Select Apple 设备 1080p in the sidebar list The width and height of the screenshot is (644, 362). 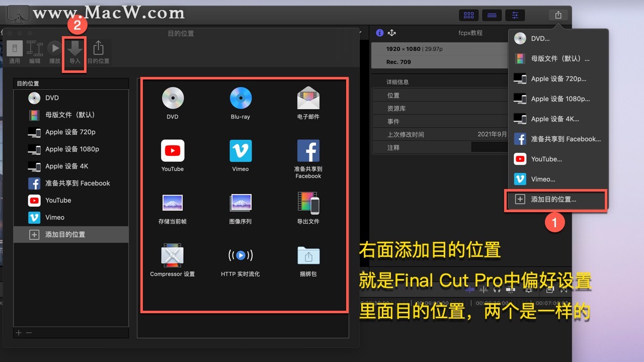[71, 149]
